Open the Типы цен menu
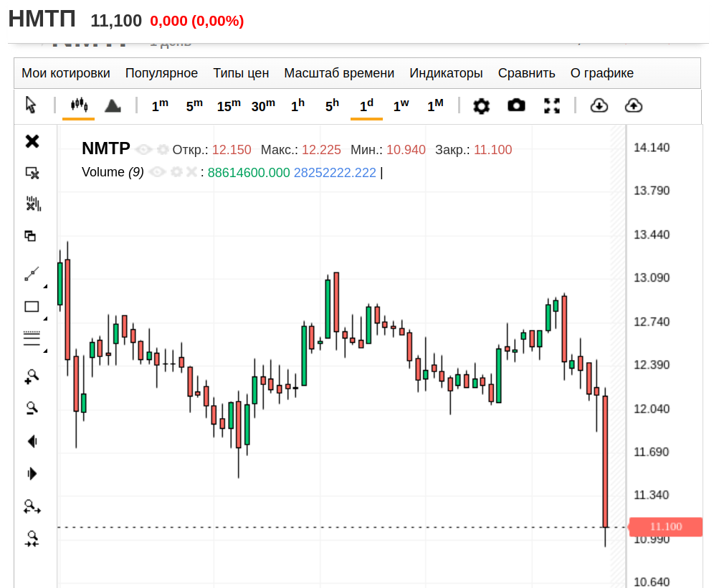The width and height of the screenshot is (714, 588). pos(241,73)
